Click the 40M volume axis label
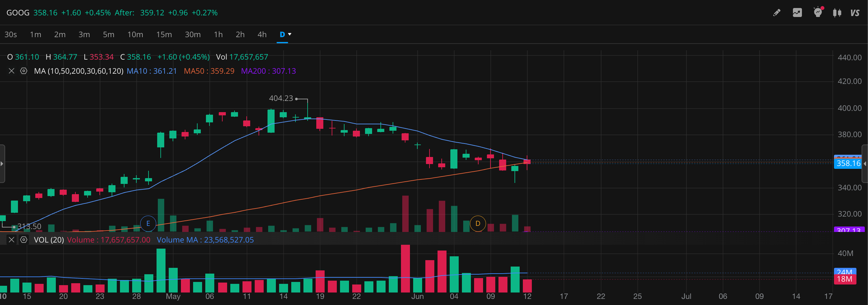 coord(846,253)
